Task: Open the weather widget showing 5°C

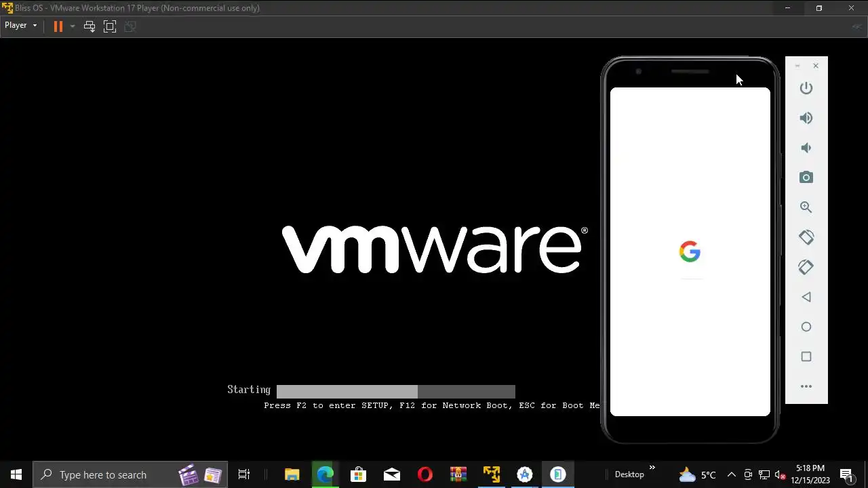Action: pos(697,474)
